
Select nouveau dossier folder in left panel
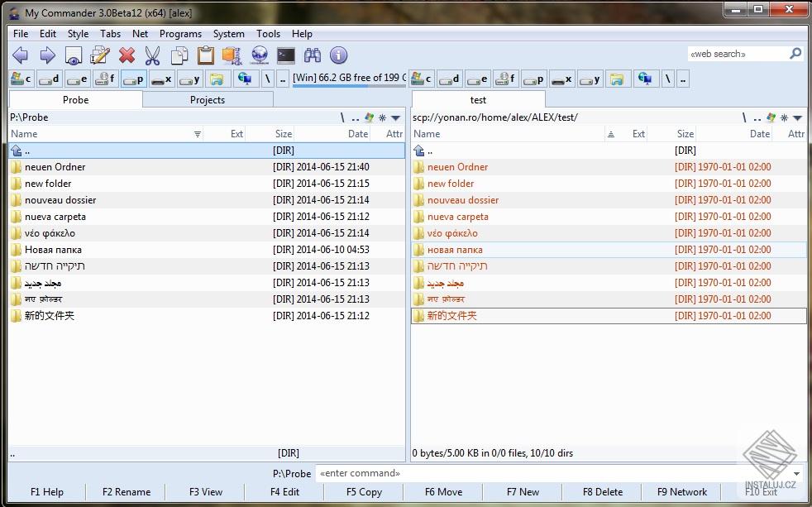(x=208, y=200)
